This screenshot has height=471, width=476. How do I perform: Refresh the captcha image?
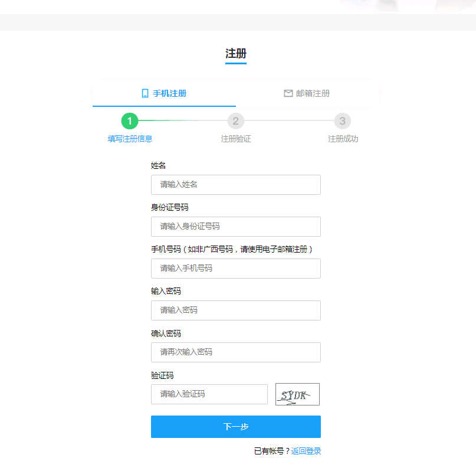click(x=297, y=394)
